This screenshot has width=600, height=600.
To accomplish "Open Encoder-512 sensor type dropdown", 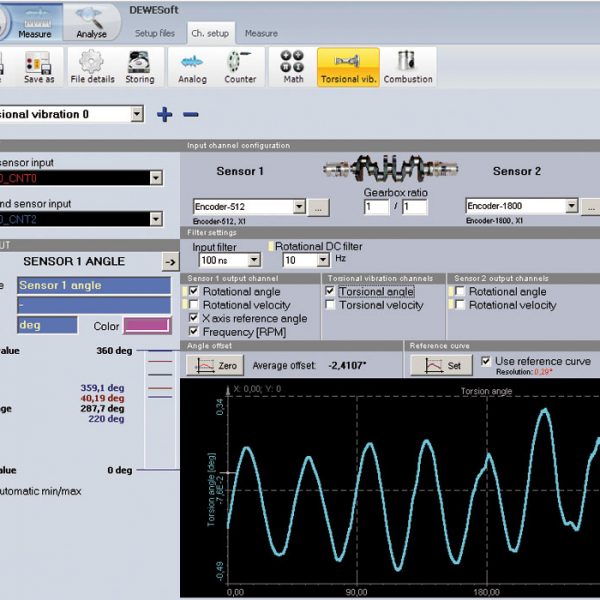I will click(299, 207).
